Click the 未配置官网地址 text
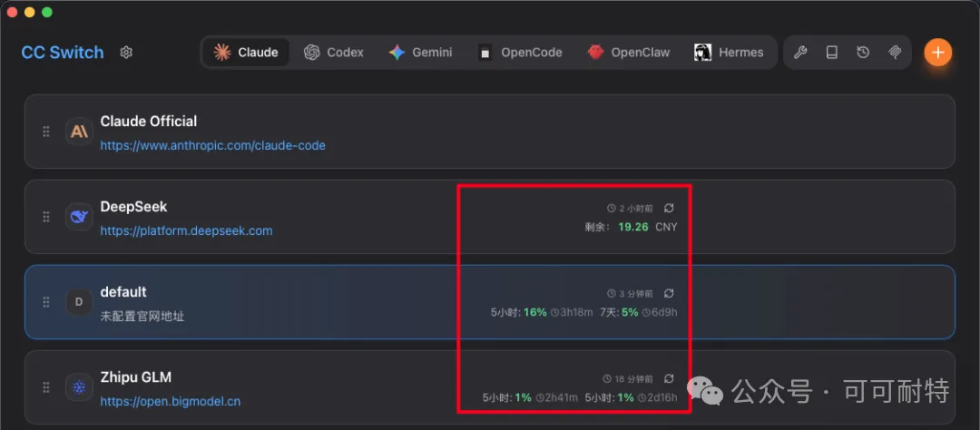The height and width of the screenshot is (430, 980). pos(142,317)
